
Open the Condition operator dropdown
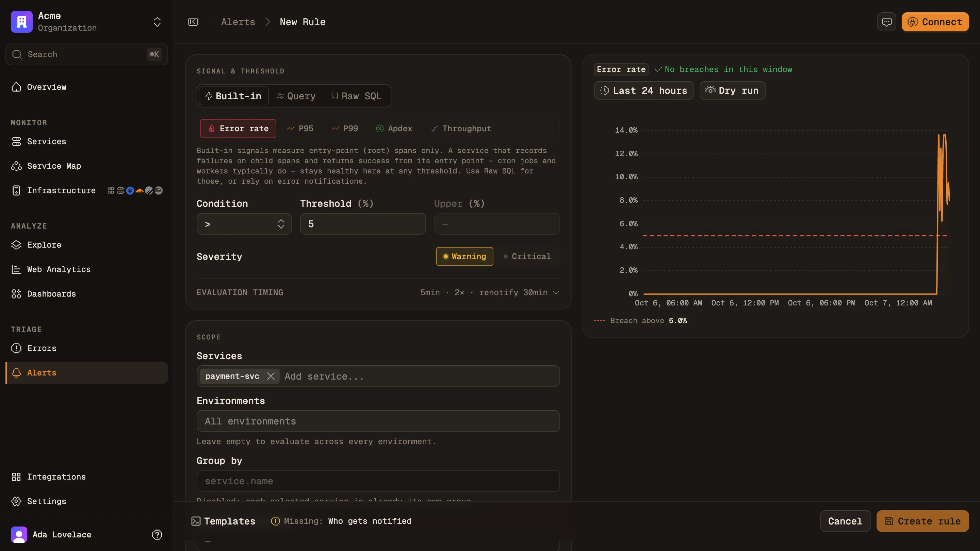point(244,224)
